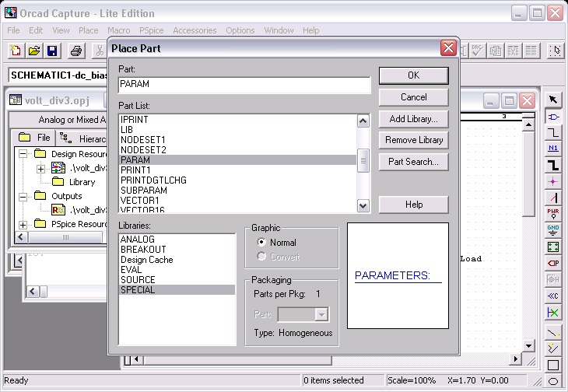This screenshot has height=392, width=568.
Task: Select the Place No Connect tool
Action: pos(553,312)
